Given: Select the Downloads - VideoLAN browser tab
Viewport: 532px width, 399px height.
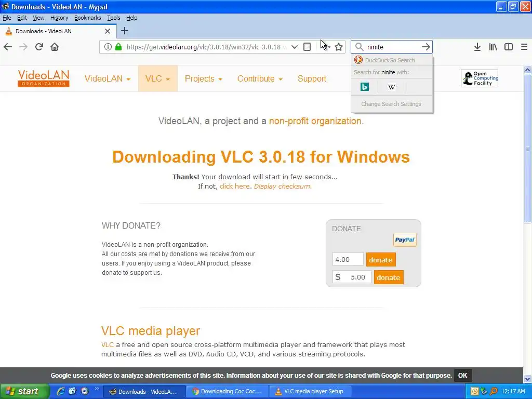Looking at the screenshot, I should pyautogui.click(x=58, y=31).
